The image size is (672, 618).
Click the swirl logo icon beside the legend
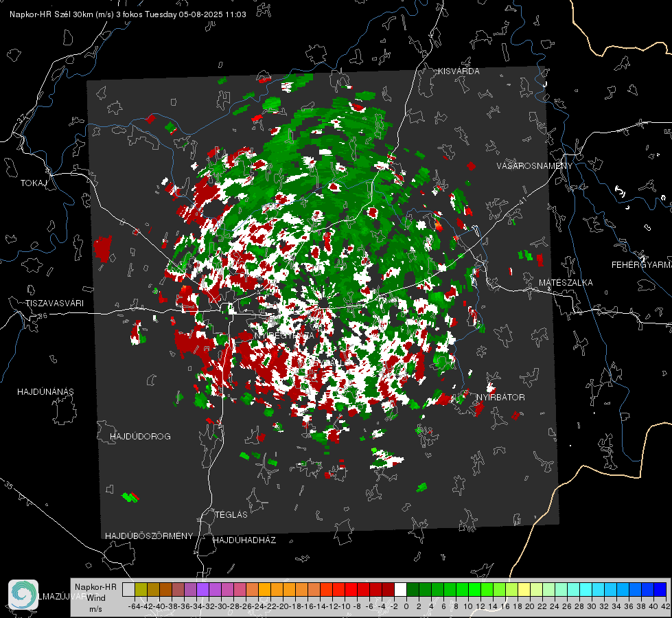[x=23, y=595]
